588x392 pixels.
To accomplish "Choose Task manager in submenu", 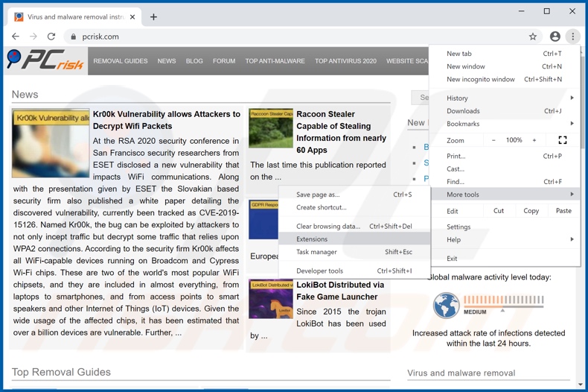I will [x=316, y=252].
